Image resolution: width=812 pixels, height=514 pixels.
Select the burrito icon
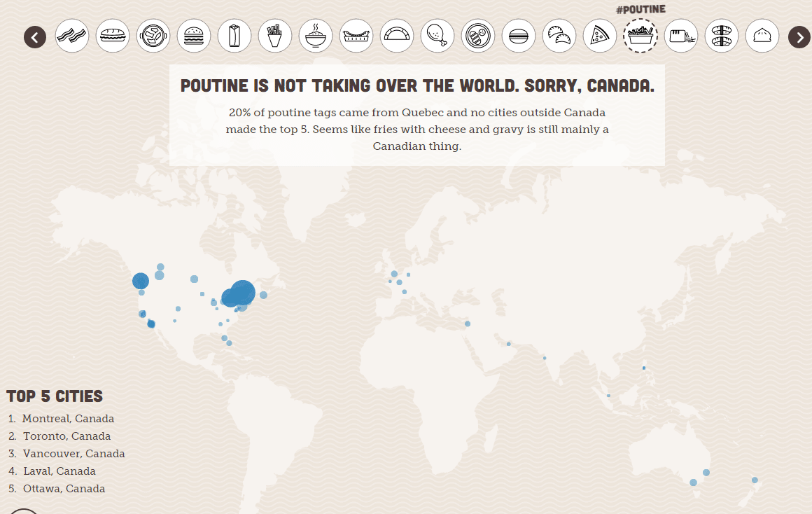(234, 36)
